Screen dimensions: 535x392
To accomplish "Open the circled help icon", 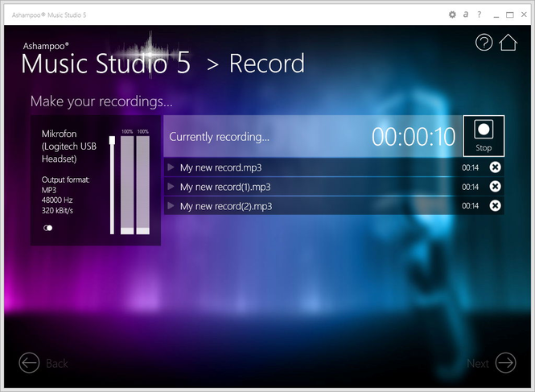I will (x=484, y=43).
